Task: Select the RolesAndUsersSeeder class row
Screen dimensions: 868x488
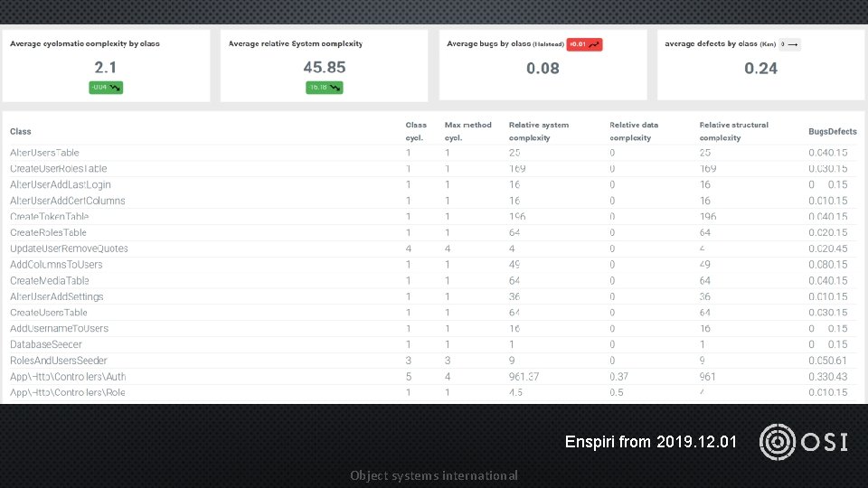Action: pyautogui.click(x=433, y=361)
